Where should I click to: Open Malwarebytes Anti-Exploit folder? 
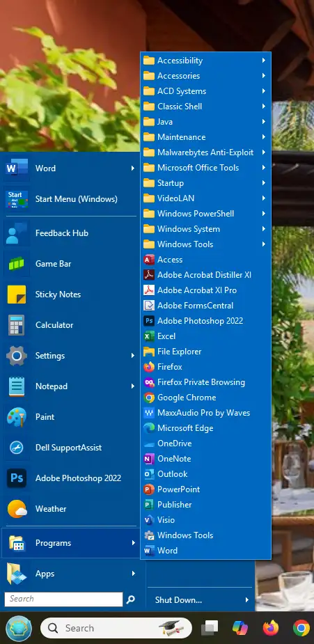coord(205,152)
